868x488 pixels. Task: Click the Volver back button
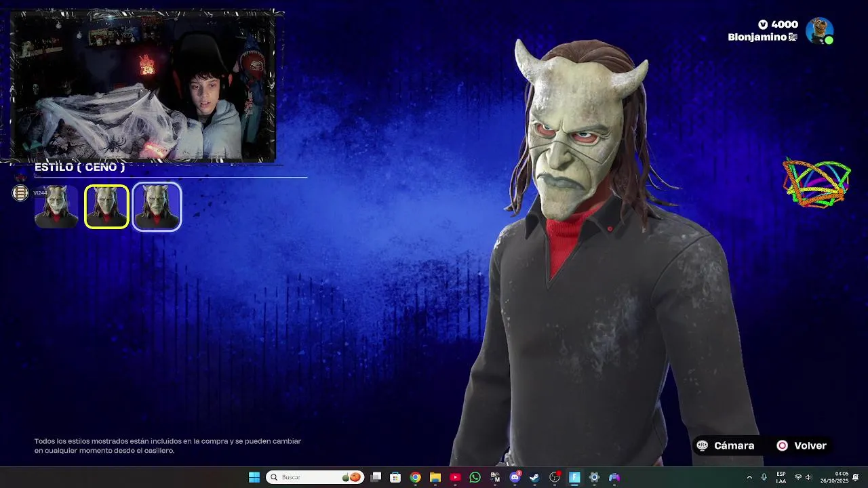point(802,445)
